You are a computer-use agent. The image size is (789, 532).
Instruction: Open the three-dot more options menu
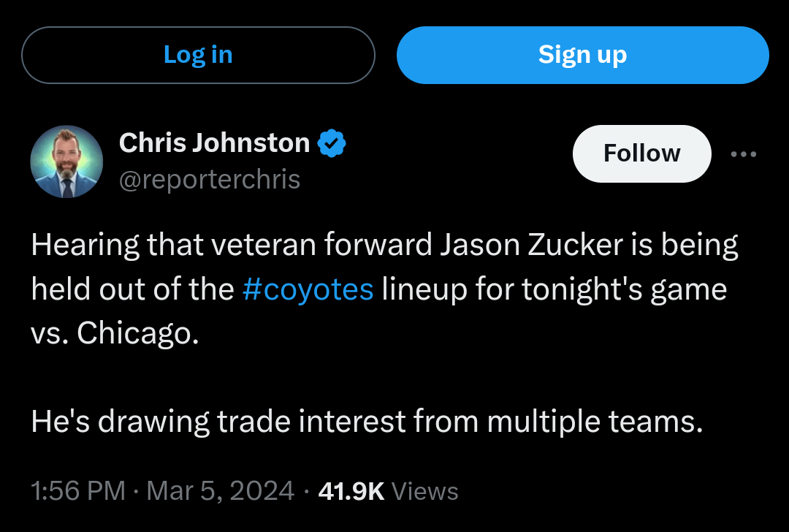743,154
